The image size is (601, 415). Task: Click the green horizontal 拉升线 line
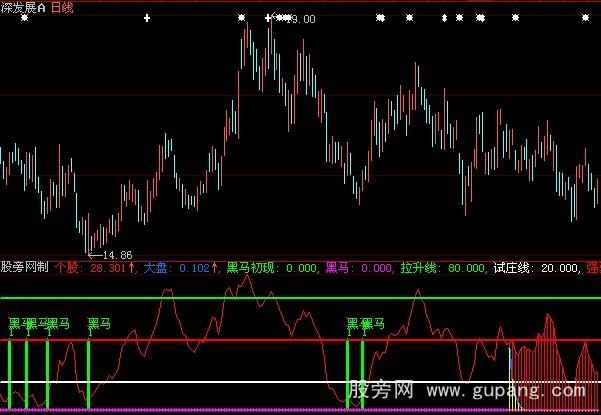tap(300, 298)
